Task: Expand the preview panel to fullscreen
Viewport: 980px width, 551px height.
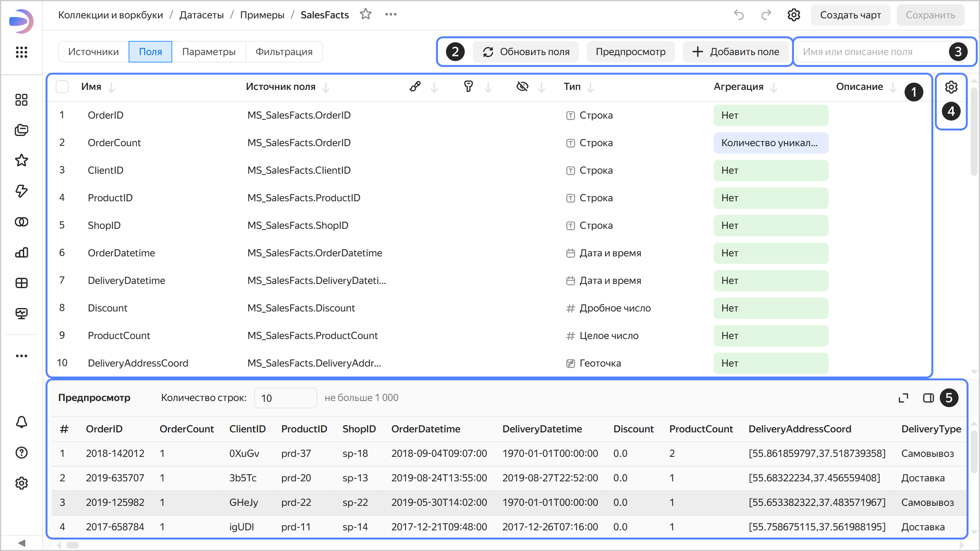Action: coord(903,398)
